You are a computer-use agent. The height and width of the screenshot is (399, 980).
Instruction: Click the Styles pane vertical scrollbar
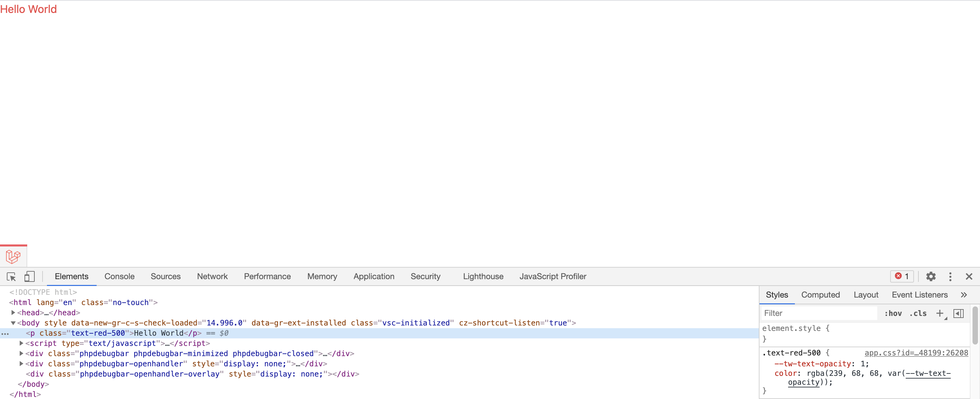tap(975, 325)
